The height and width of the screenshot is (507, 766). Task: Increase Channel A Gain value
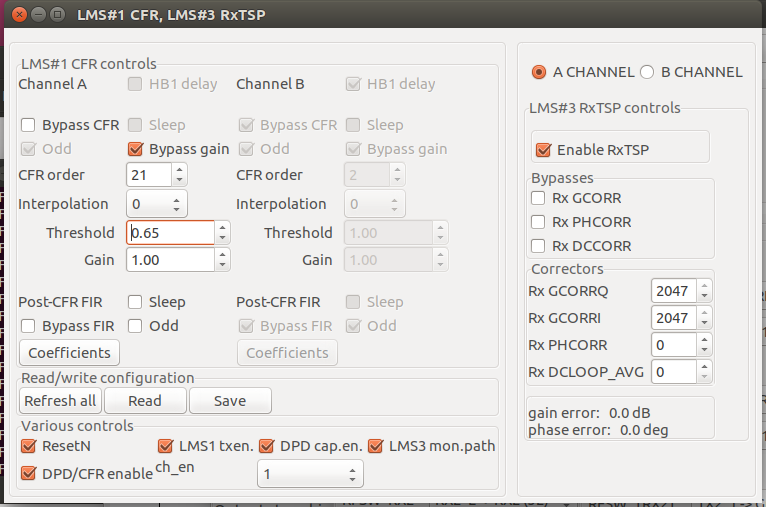point(222,254)
